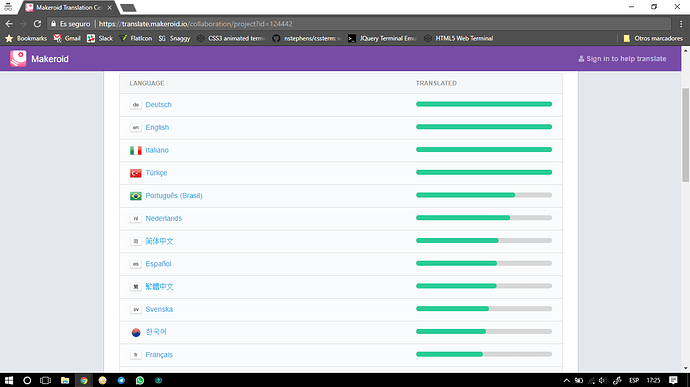This screenshot has height=387, width=690.
Task: Click the 'en' language code badge
Action: coord(136,128)
